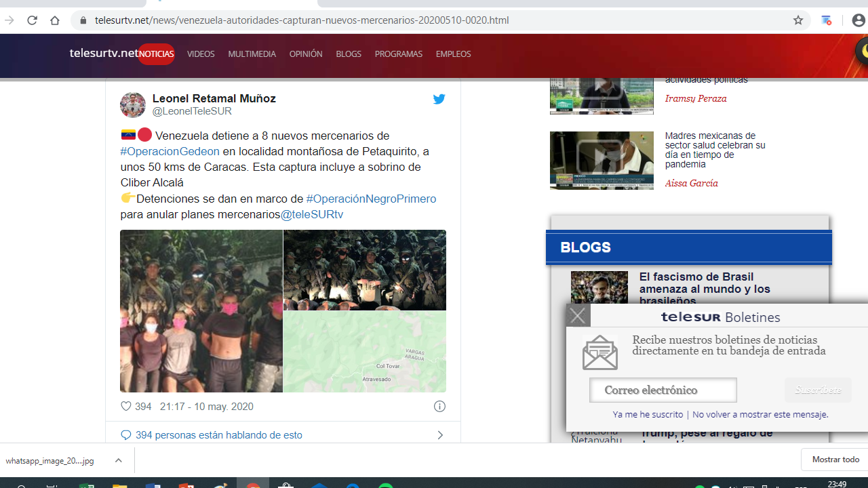Open the VIDEOS menu item

201,54
